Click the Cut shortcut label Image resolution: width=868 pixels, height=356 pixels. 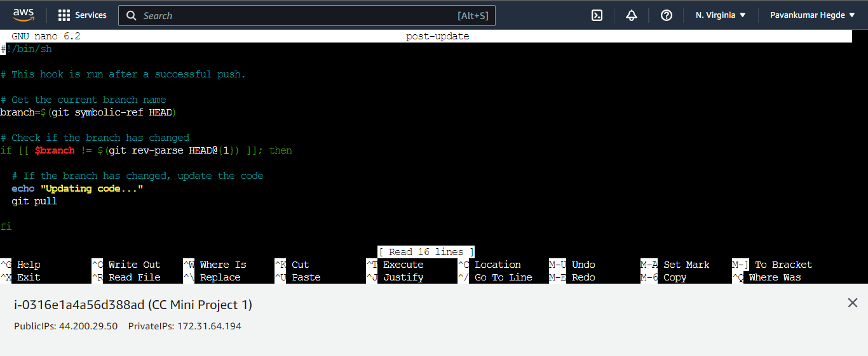pyautogui.click(x=300, y=265)
